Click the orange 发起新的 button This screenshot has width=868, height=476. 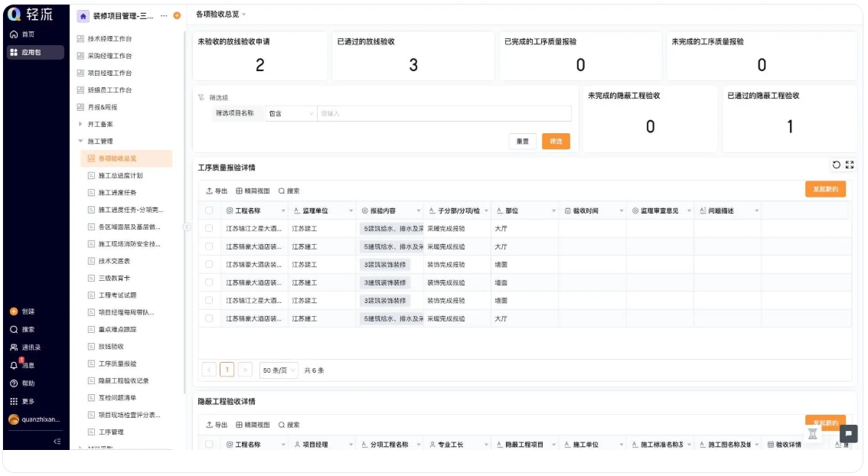click(x=826, y=188)
